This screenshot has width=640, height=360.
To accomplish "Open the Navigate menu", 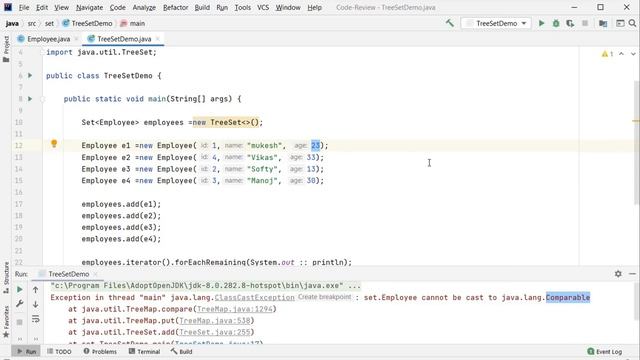I will [x=89, y=7].
